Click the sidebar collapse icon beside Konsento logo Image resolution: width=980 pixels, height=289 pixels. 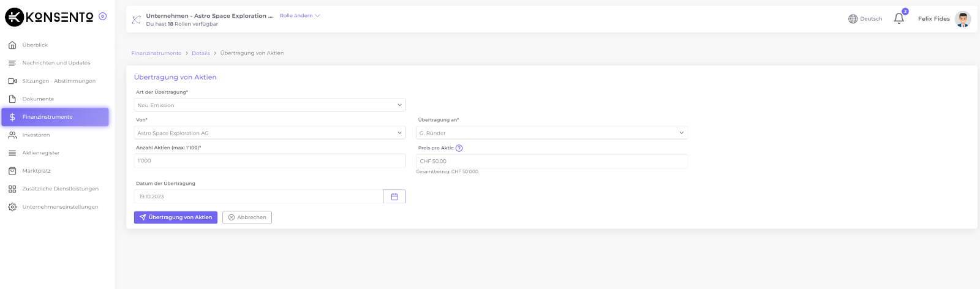[x=103, y=17]
